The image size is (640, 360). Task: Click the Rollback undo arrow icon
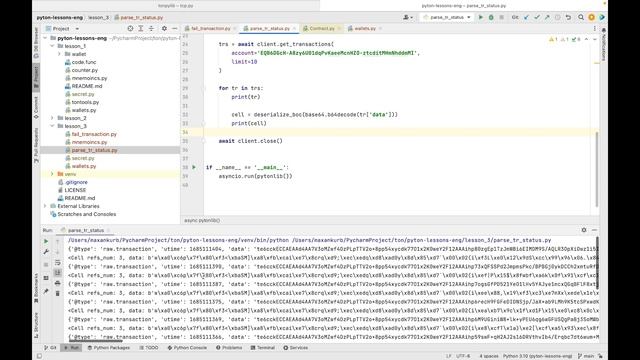pos(568,17)
